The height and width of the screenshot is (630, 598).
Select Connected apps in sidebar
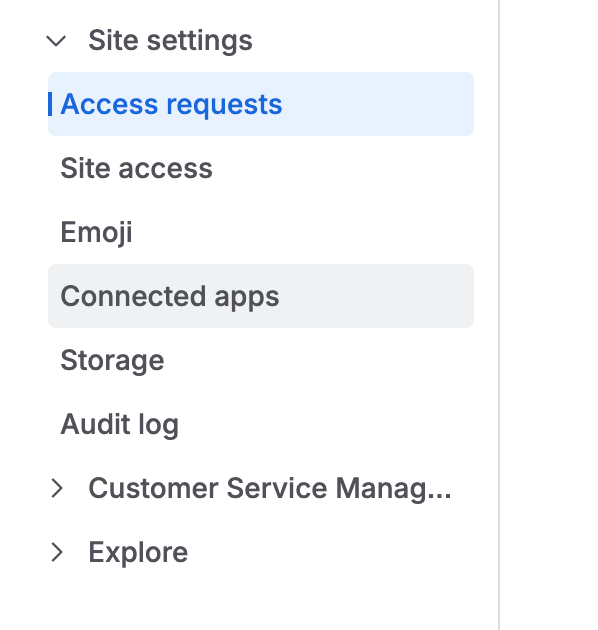(x=261, y=296)
